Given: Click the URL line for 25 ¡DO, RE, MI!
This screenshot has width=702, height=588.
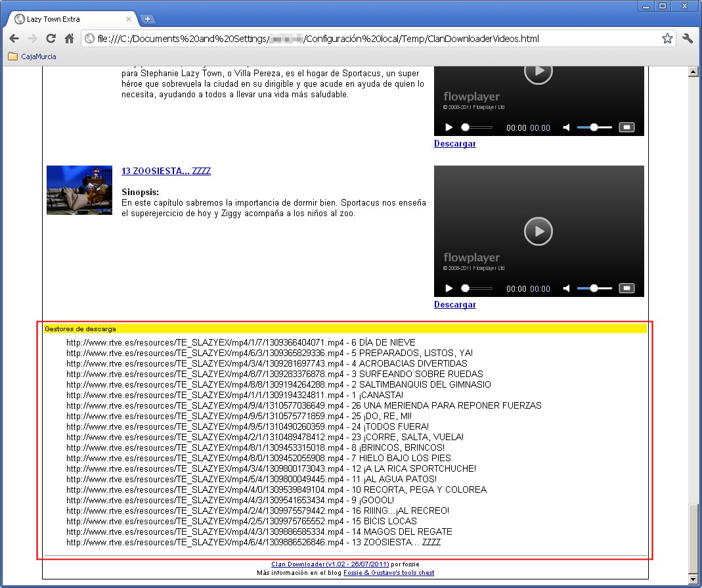Looking at the screenshot, I should pyautogui.click(x=239, y=416).
